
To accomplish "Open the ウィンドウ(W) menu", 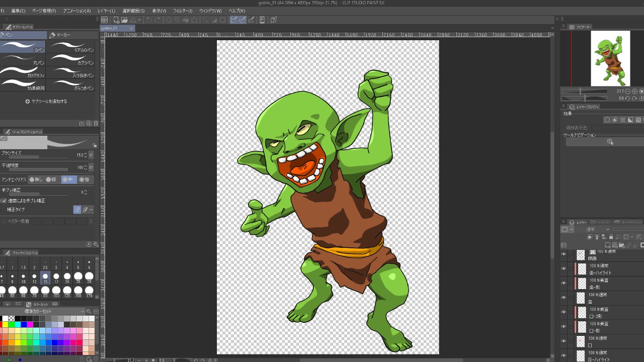I will pyautogui.click(x=210, y=11).
